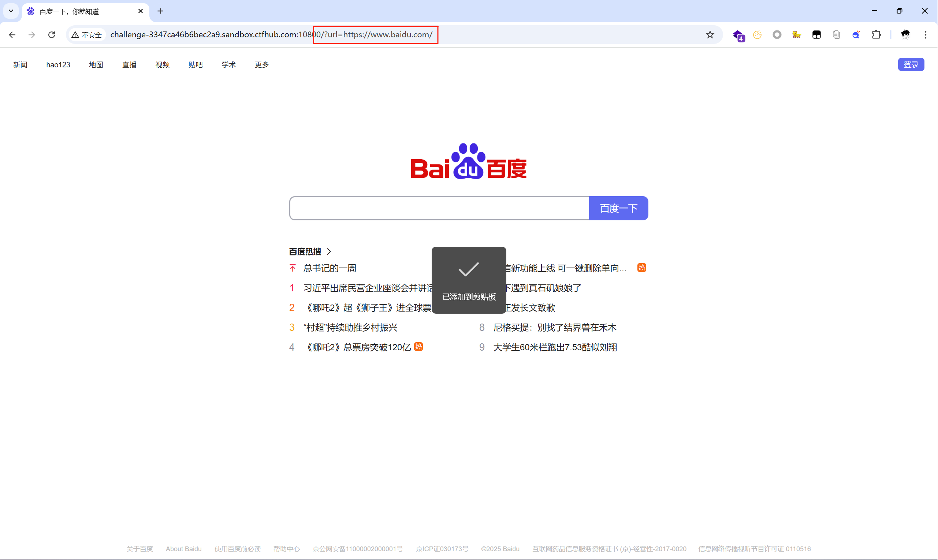Open Chrome's three-dot menu
Viewport: 938px width, 560px height.
(x=925, y=35)
